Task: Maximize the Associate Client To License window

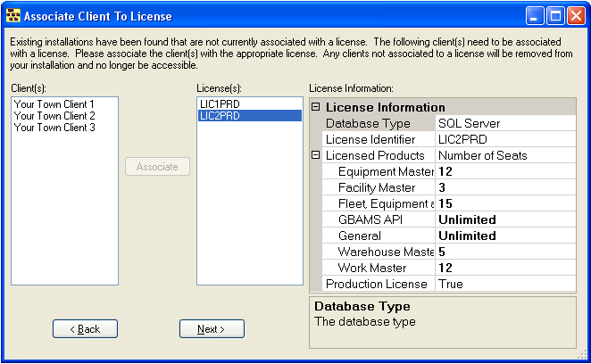Action: pyautogui.click(x=555, y=15)
